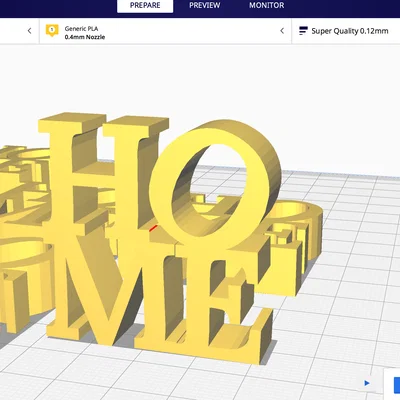Viewport: 400px width, 400px height.
Task: Open the PREVIEW stage tab
Action: 205,6
